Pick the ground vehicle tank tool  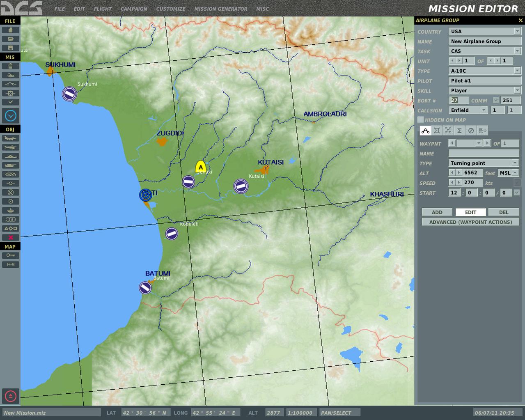[10, 165]
